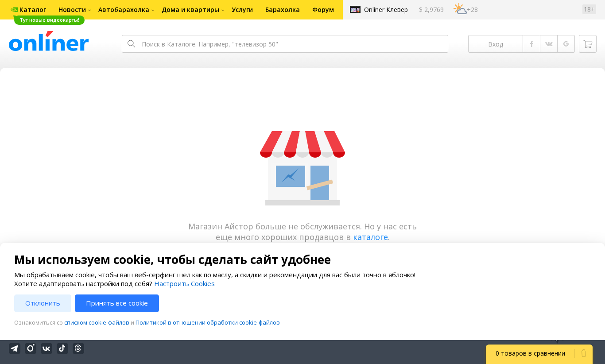Open TikTok social link in footer
Viewport: 605px width, 364px height.
[x=62, y=349]
